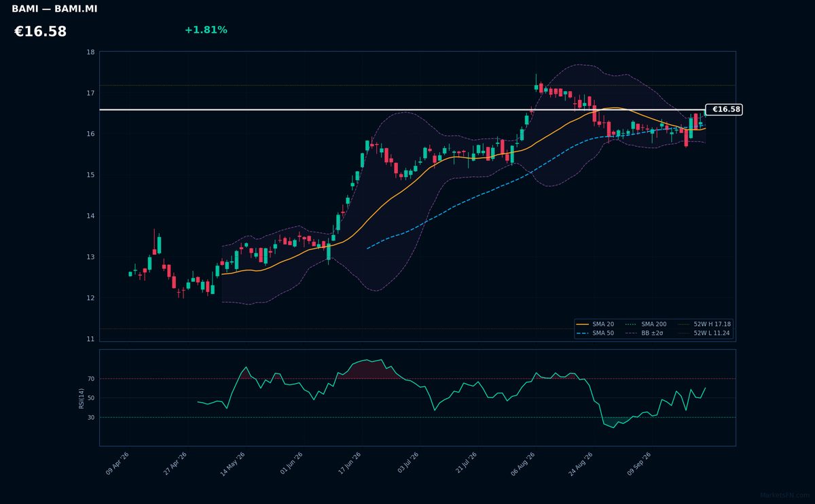Viewport: 815px width, 504px height.
Task: Click the price axis label 14
Action: [91, 216]
